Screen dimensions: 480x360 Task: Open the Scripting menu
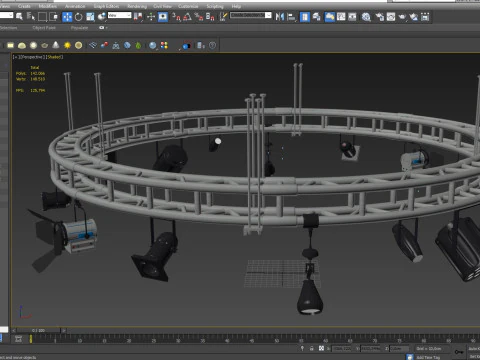(x=215, y=6)
